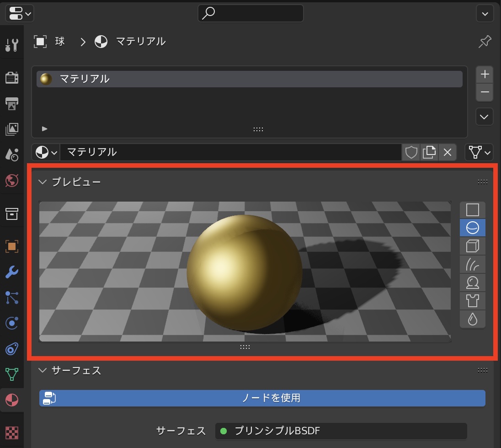Choose the shader ball preview type
This screenshot has height=448, width=501.
(472, 283)
